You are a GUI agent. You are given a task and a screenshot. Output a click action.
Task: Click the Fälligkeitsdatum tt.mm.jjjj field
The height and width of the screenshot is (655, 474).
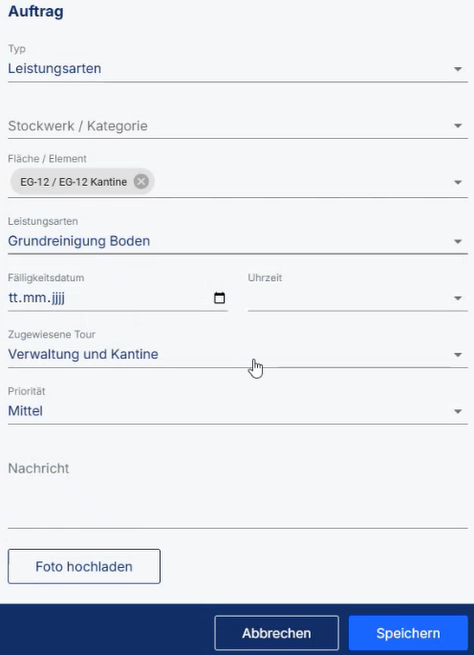(x=117, y=298)
